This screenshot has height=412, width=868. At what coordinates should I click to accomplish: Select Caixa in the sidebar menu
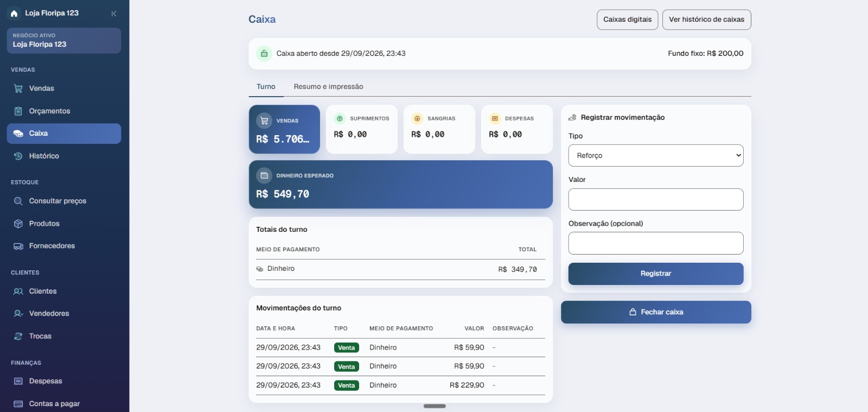click(x=64, y=134)
